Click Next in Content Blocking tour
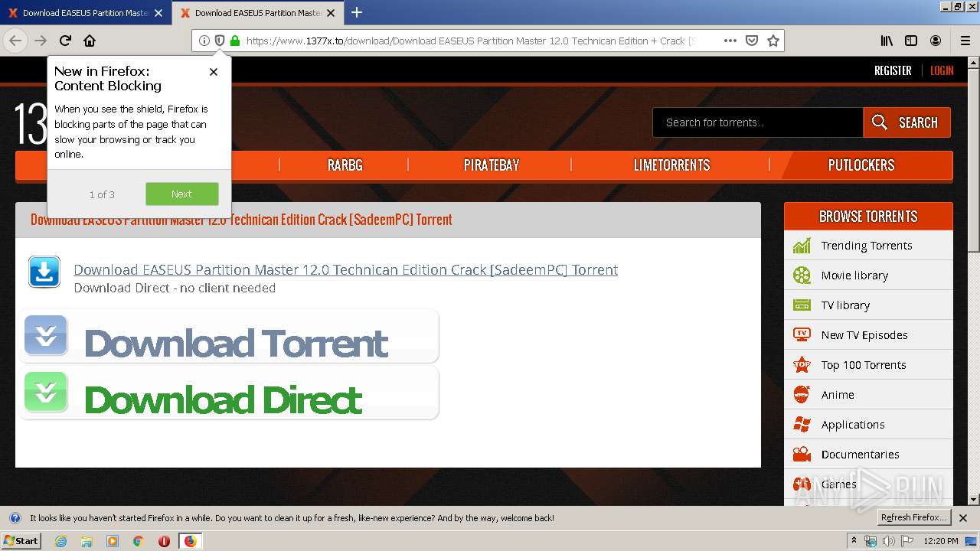The width and height of the screenshot is (980, 551). tap(182, 194)
